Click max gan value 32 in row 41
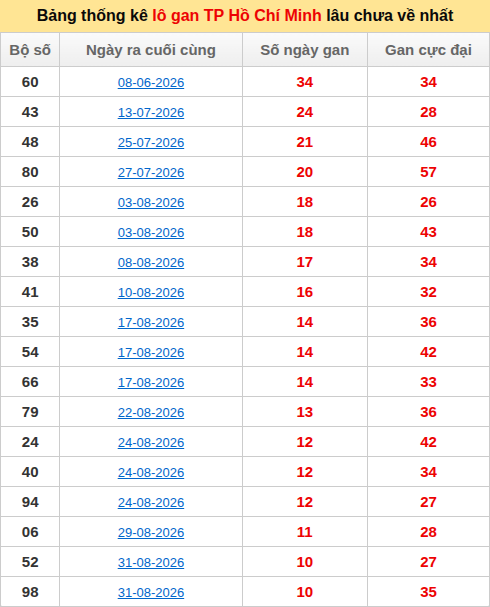 428,292
